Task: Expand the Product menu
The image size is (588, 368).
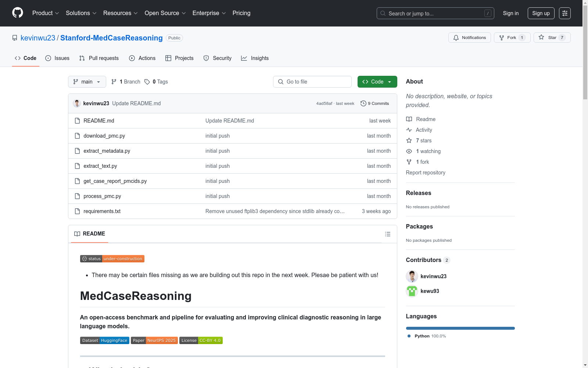Action: (x=46, y=13)
